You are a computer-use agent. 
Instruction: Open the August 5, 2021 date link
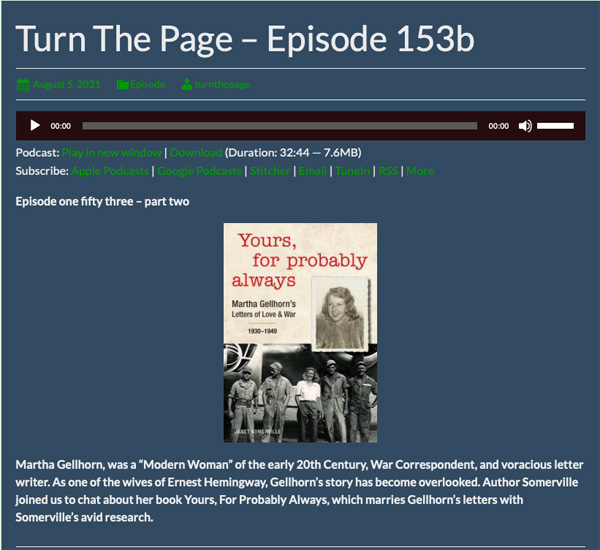click(67, 84)
